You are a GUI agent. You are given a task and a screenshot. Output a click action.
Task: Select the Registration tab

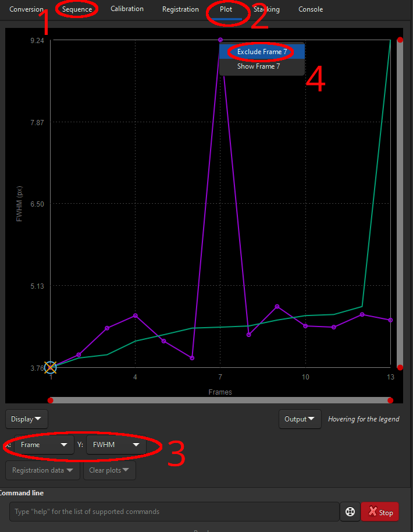tap(180, 9)
